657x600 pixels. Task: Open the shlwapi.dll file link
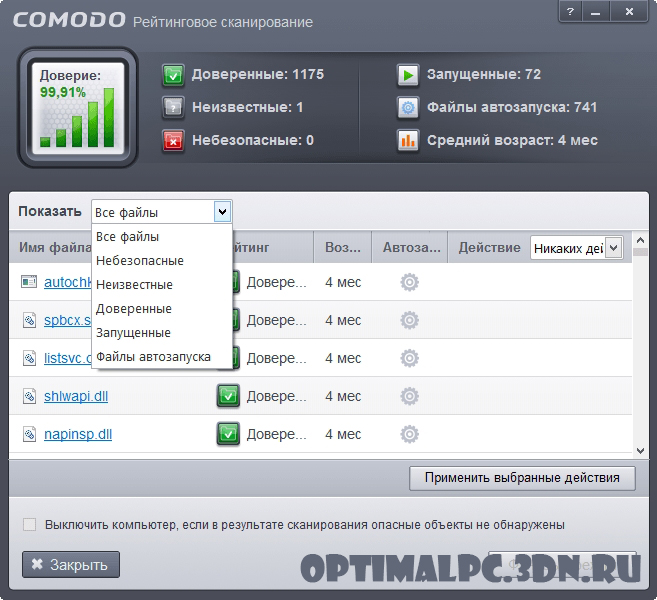[x=76, y=396]
